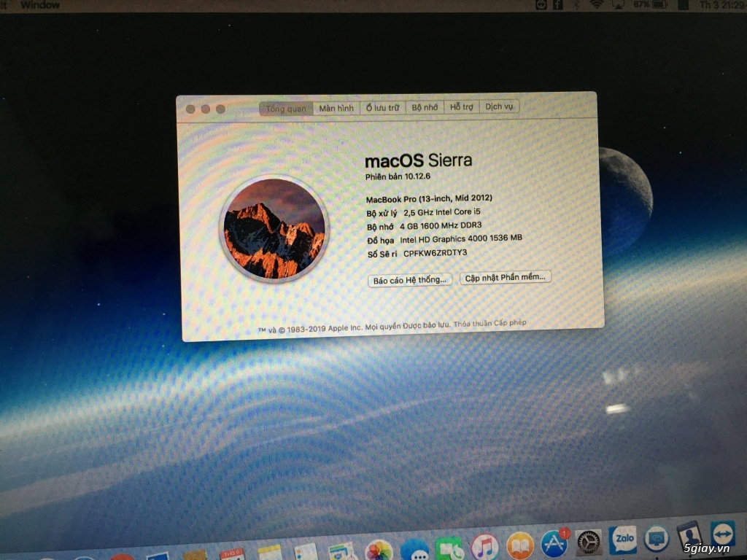The height and width of the screenshot is (560, 747).
Task: Open iTunes from the Dock
Action: click(484, 546)
